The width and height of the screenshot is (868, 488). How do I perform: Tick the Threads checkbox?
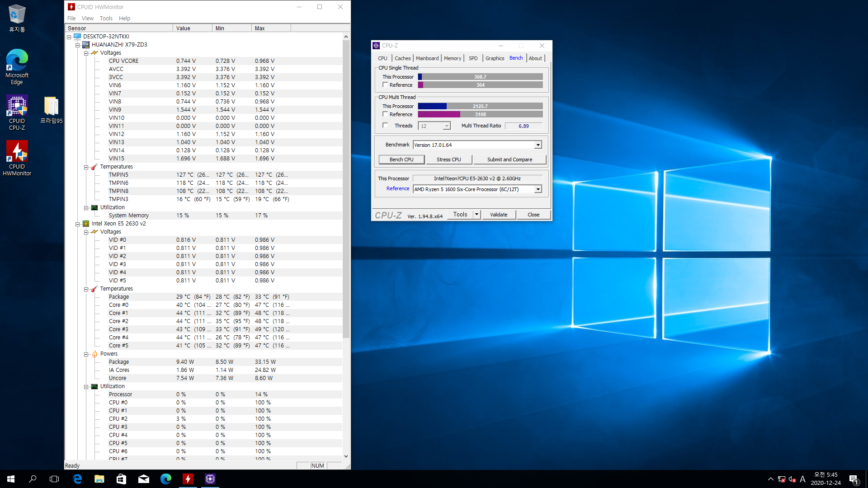click(385, 126)
